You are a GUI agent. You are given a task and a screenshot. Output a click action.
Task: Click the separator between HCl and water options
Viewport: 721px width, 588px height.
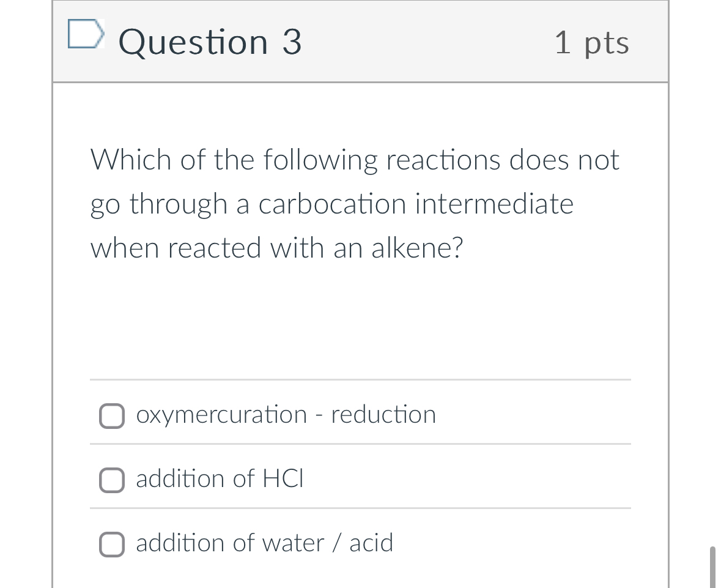tap(361, 508)
